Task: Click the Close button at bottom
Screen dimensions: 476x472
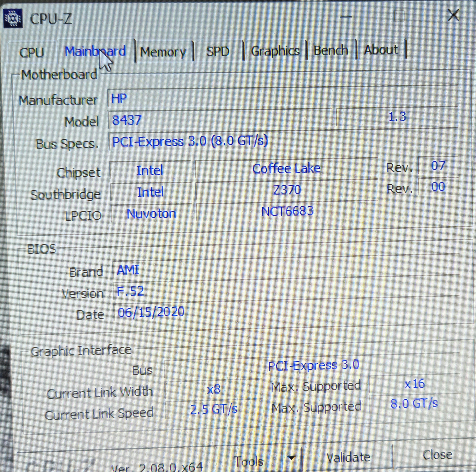Action: point(437,455)
